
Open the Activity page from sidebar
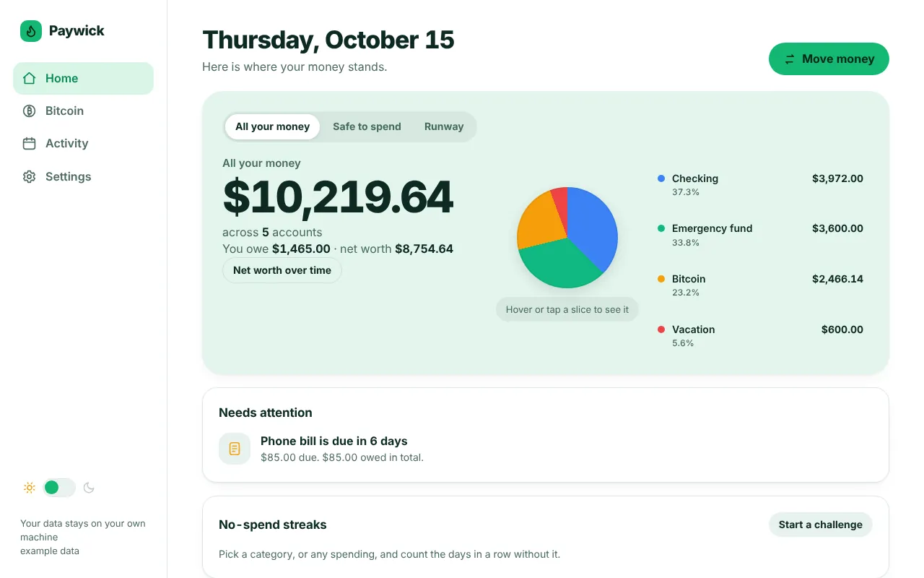pyautogui.click(x=83, y=144)
